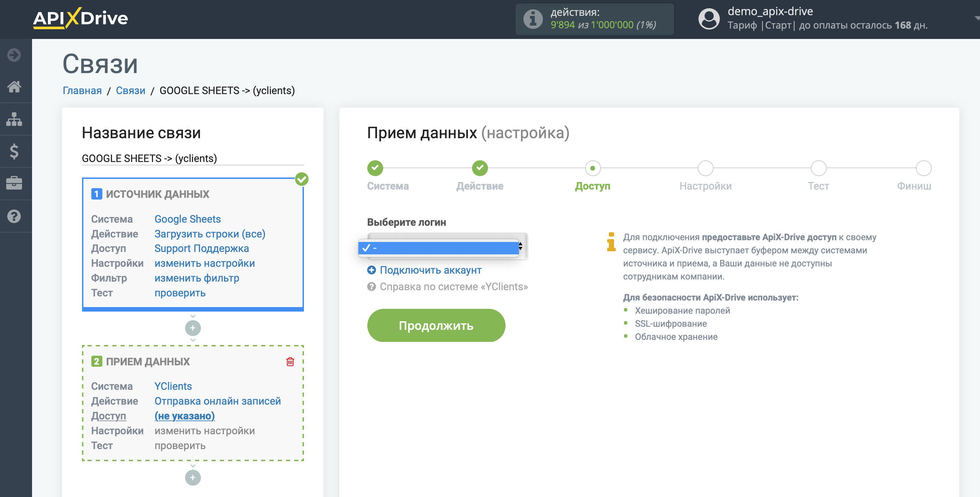Screen dimensions: 980x497
Task: Open Отправка онлайн записей action link
Action: tap(218, 401)
